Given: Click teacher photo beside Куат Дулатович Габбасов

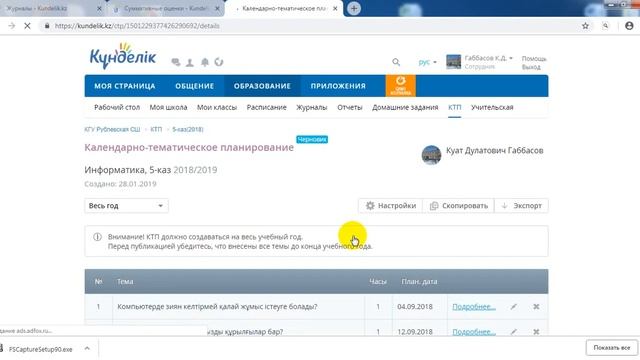Looking at the screenshot, I should [431, 155].
